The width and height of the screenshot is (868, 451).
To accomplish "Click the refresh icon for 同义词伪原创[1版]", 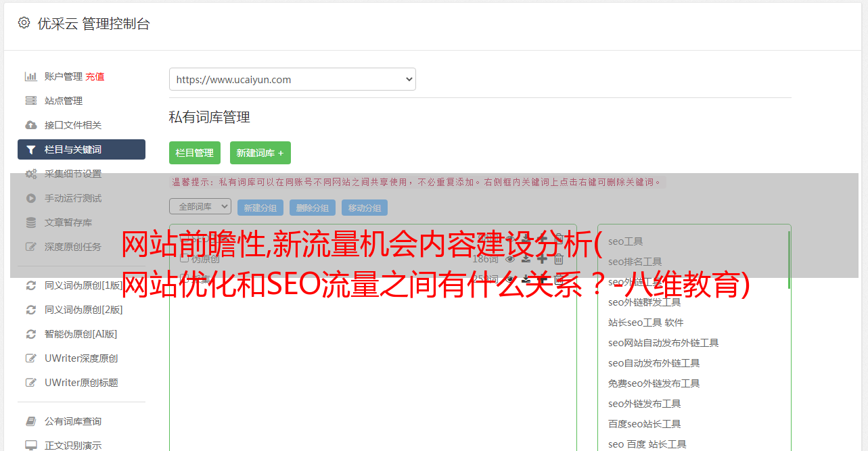I will 31,285.
